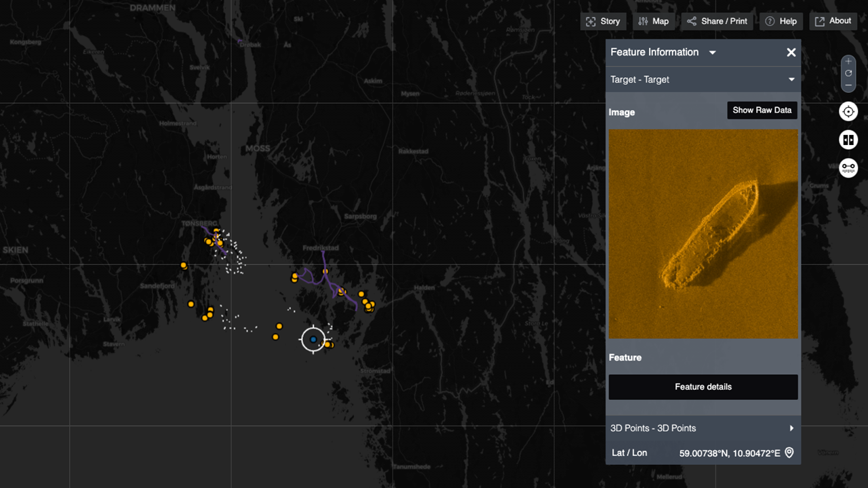868x488 pixels.
Task: Open the Map settings menu
Action: 654,21
